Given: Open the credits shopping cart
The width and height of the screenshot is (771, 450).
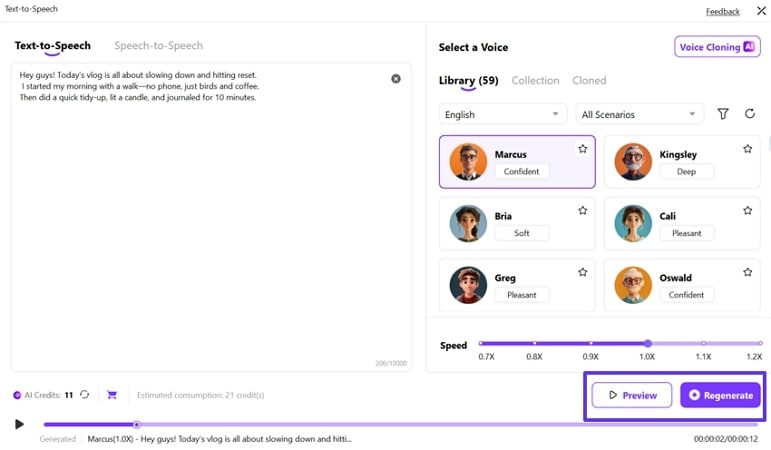Looking at the screenshot, I should pyautogui.click(x=112, y=395).
